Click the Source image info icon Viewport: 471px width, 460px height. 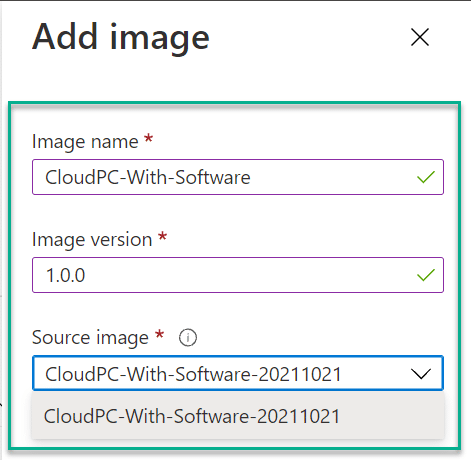pyautogui.click(x=188, y=338)
